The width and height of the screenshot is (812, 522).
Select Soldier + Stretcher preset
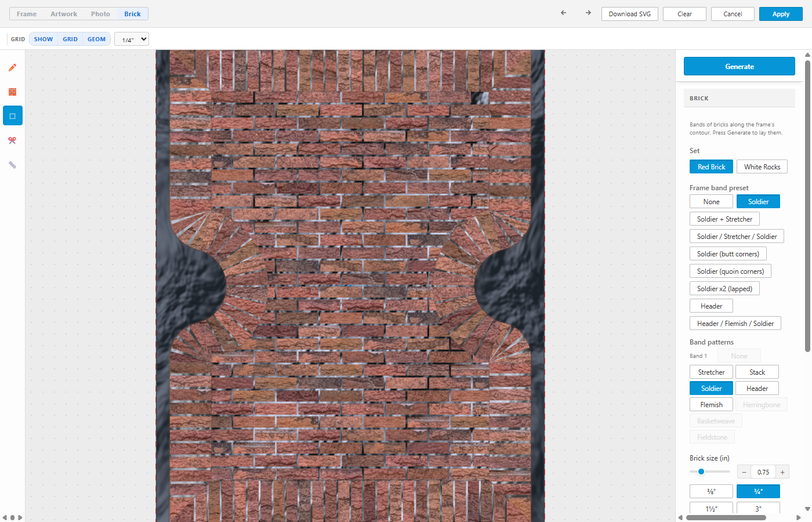(724, 219)
